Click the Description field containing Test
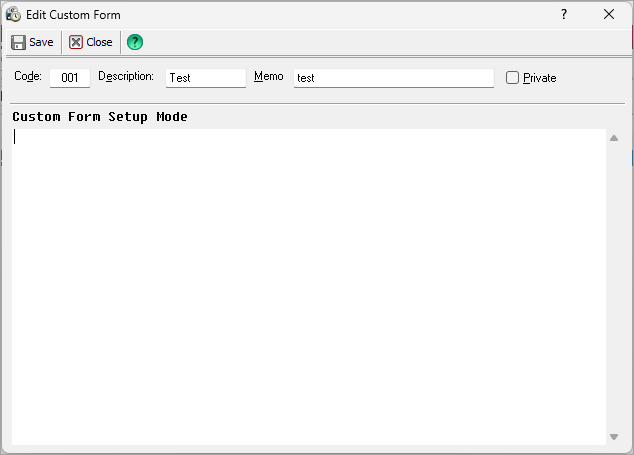The height and width of the screenshot is (455, 634). (x=206, y=78)
